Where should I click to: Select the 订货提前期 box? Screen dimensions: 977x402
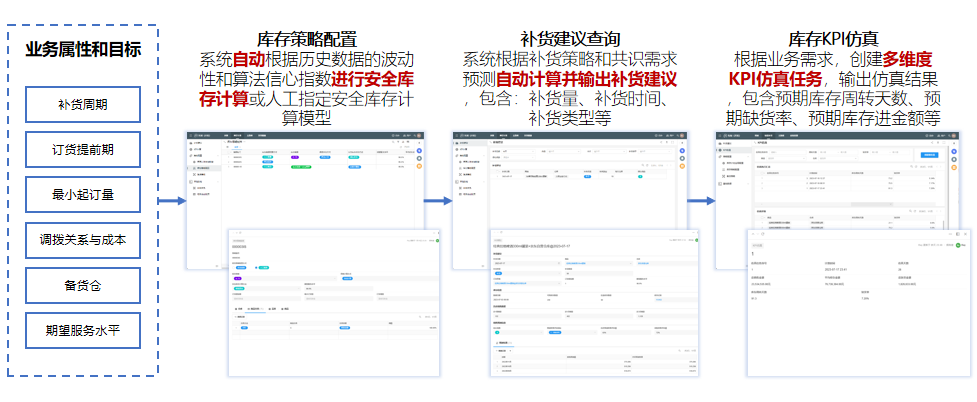[83, 149]
